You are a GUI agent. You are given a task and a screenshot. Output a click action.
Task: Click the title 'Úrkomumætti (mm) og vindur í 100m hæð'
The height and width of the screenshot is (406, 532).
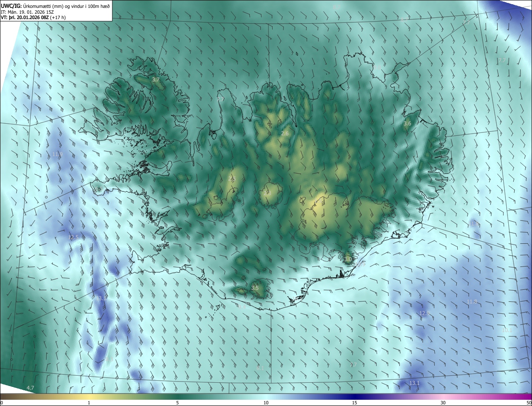pos(66,6)
